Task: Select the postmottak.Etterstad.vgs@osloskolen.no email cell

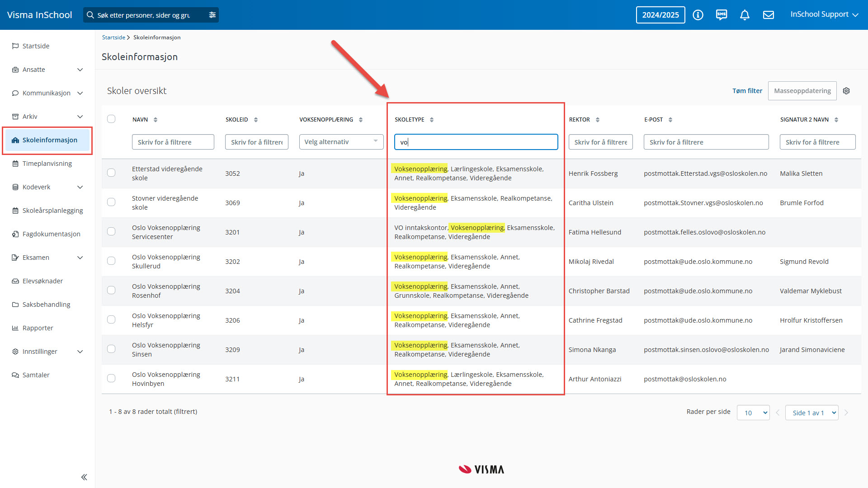Action: (x=706, y=174)
